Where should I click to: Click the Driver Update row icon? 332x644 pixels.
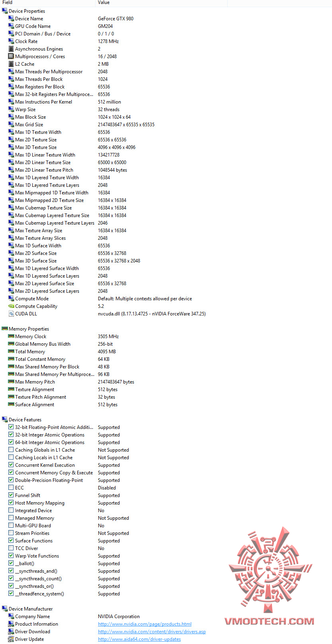pyautogui.click(x=11, y=639)
